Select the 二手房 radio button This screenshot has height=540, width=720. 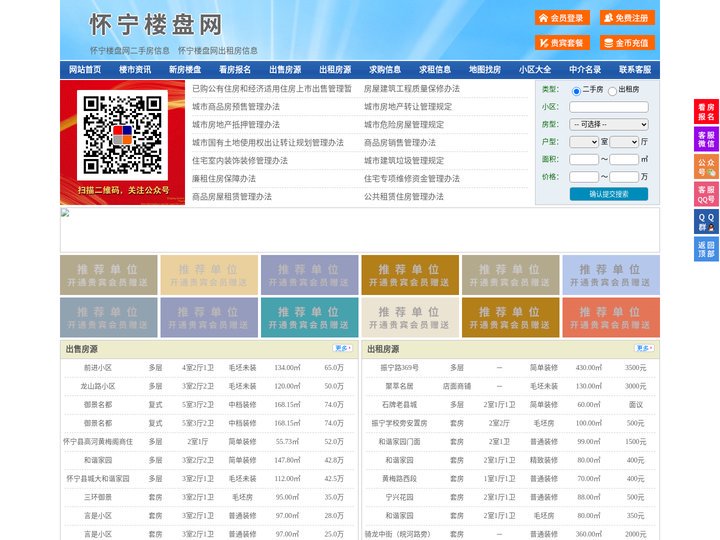pyautogui.click(x=576, y=91)
